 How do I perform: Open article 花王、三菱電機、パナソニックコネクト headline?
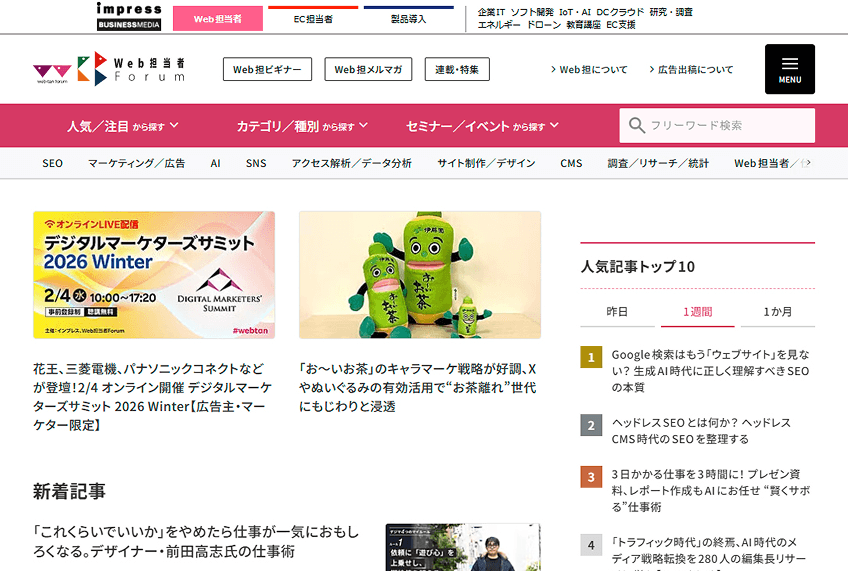(x=152, y=397)
